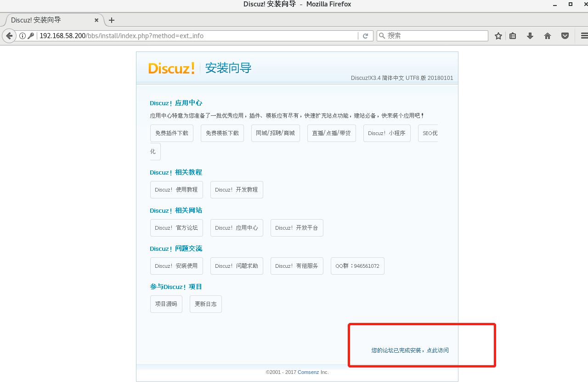Open the 项目源码 button
The height and width of the screenshot is (390, 588).
tap(166, 304)
